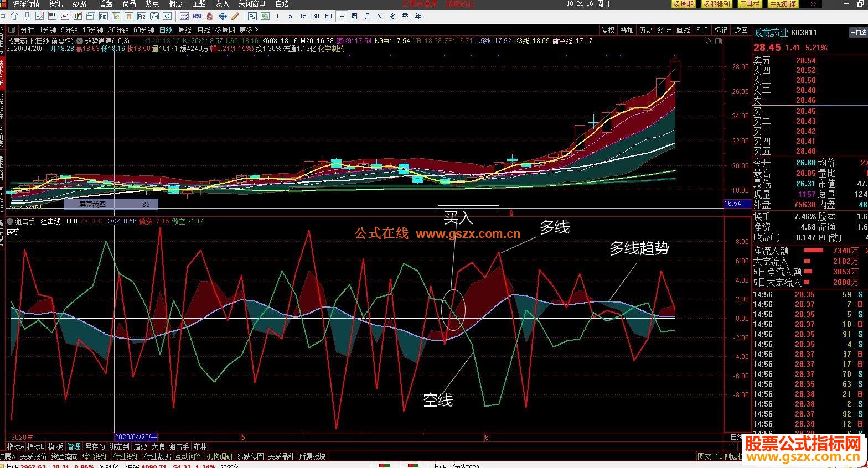This screenshot has height=468, width=868.
Task: Open the quote table grid icon
Action: (53, 17)
